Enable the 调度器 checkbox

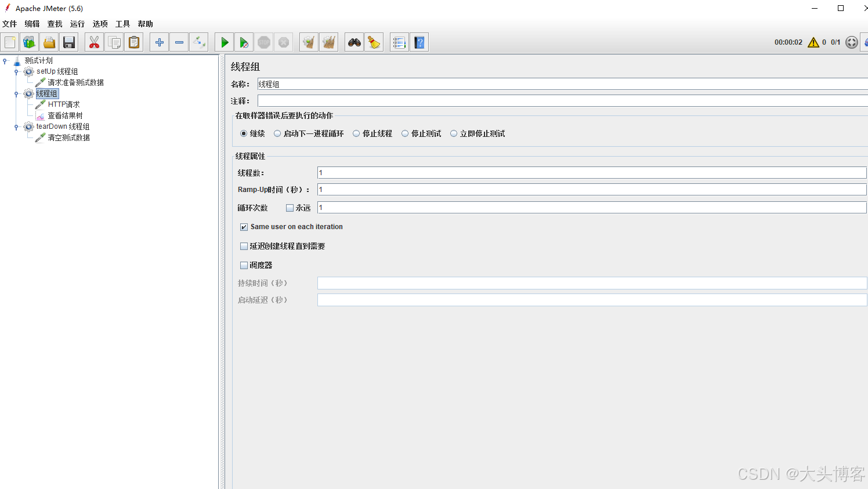point(244,265)
